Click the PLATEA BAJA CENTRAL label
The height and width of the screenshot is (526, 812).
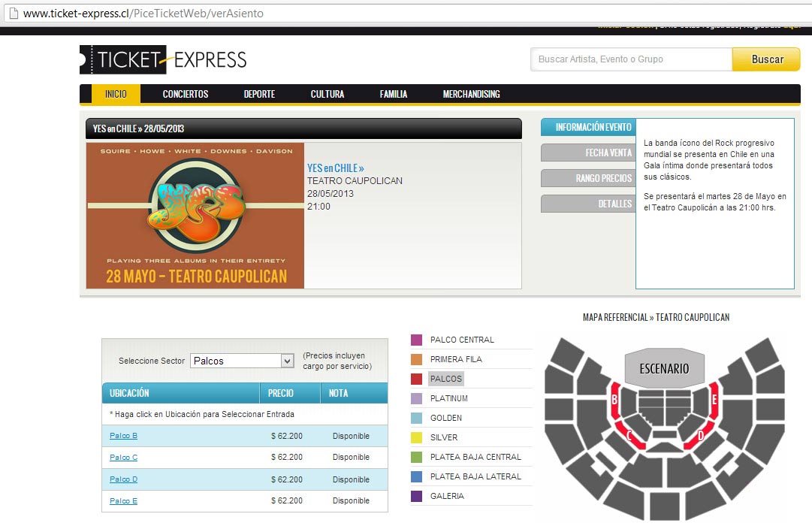pyautogui.click(x=475, y=457)
